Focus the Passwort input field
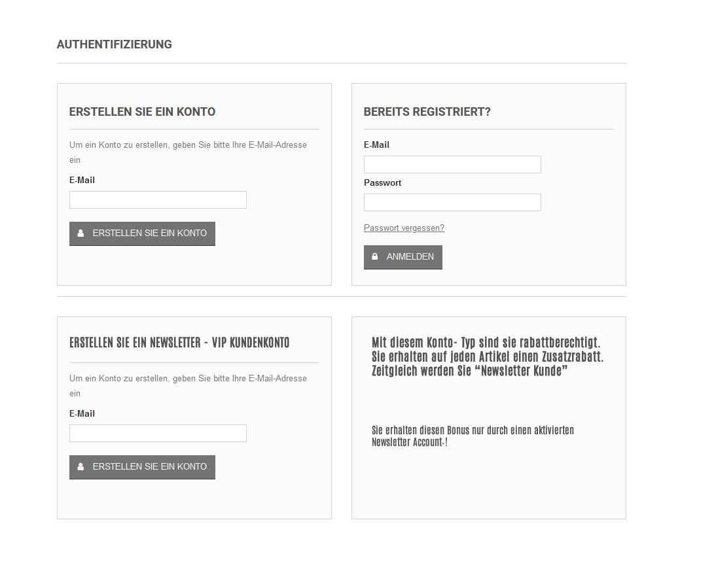 pos(452,203)
